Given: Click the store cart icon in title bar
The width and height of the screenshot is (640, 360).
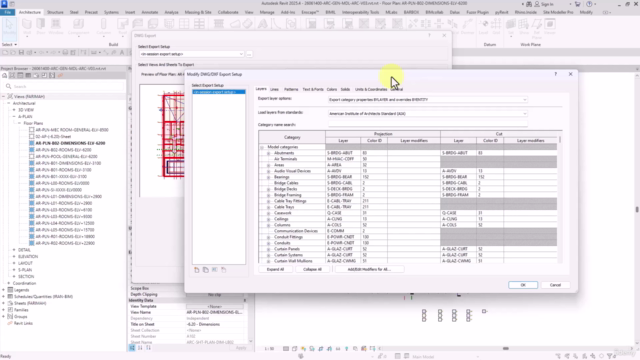Looking at the screenshot, I should pos(577,4).
